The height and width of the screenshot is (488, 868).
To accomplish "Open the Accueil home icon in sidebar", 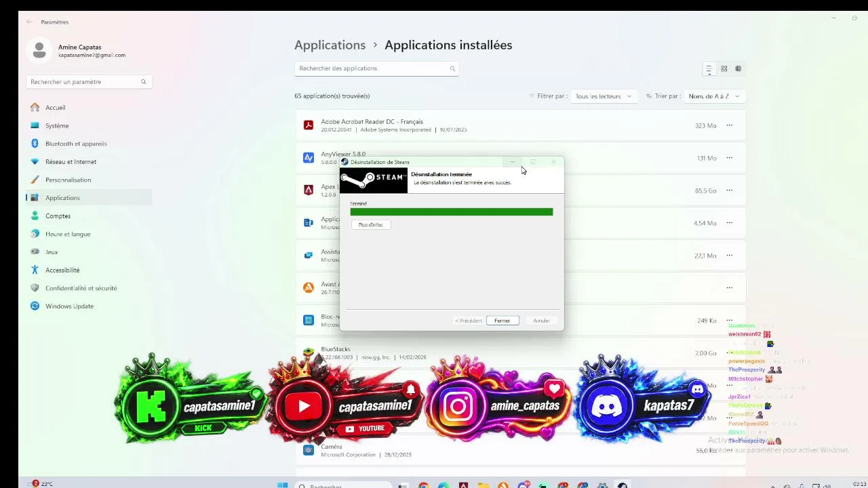I will coord(35,107).
